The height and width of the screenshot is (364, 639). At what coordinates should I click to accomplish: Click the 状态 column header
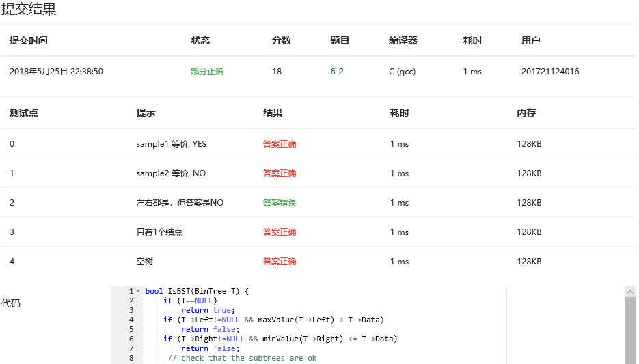coord(200,40)
